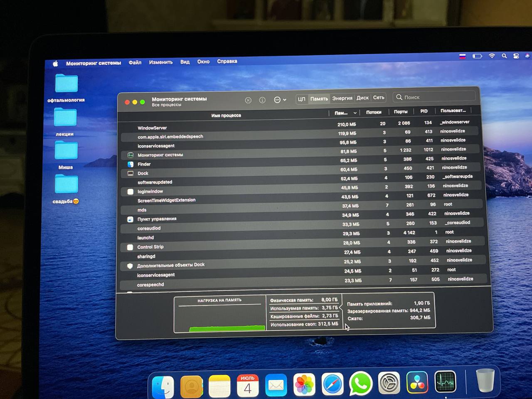Open the Вид menu
Viewport: 532px width, 399px height.
point(185,62)
